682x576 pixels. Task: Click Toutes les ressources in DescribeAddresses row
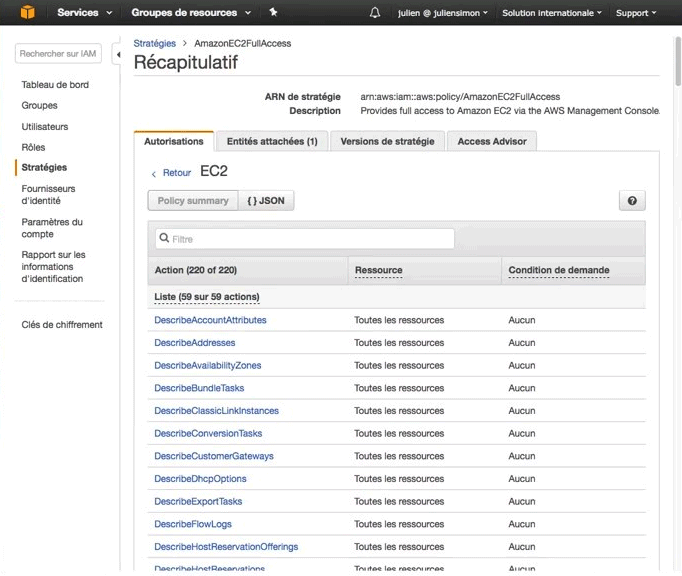[x=399, y=343]
